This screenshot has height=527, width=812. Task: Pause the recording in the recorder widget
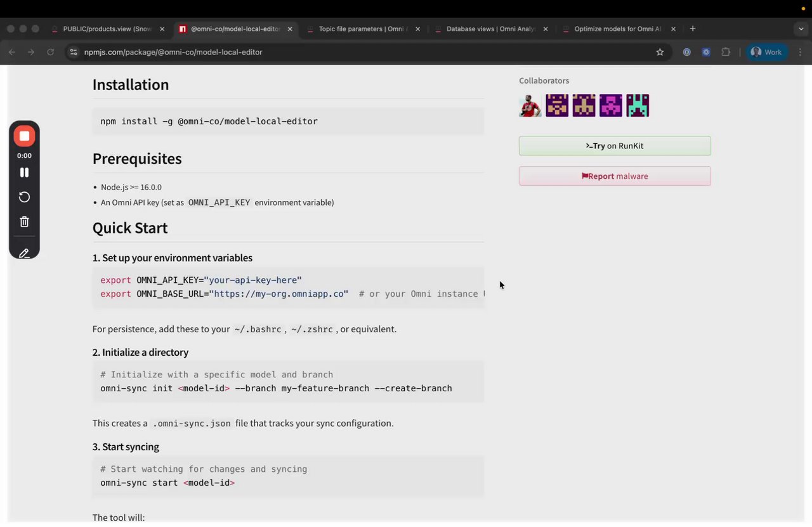(24, 172)
